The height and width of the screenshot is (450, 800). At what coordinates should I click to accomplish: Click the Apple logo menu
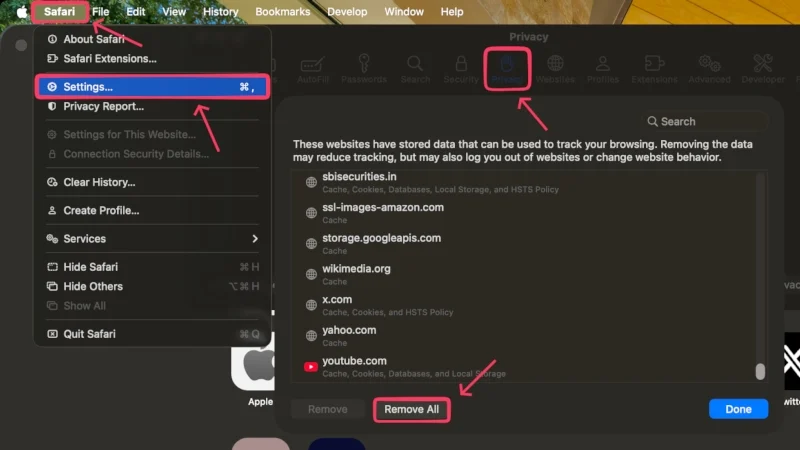pos(22,12)
